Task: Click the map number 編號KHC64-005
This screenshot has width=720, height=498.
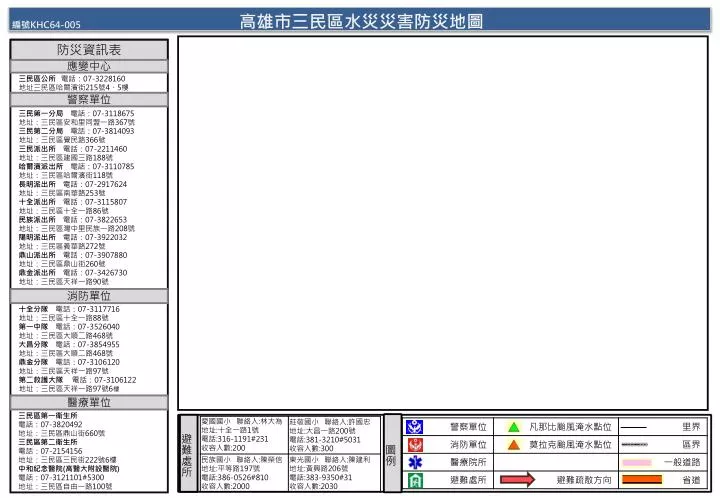Action: (46, 25)
